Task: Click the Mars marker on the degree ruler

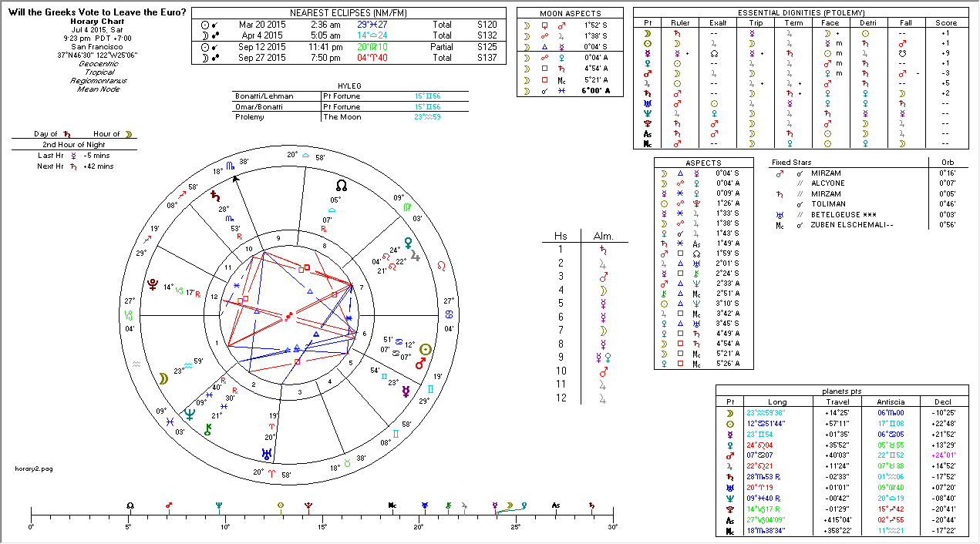Action: point(168,505)
